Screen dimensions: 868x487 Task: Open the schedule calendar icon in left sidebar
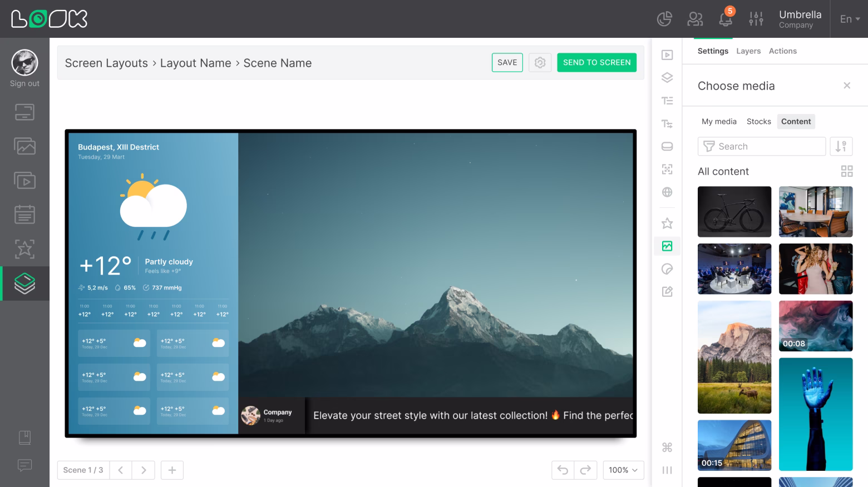24,215
